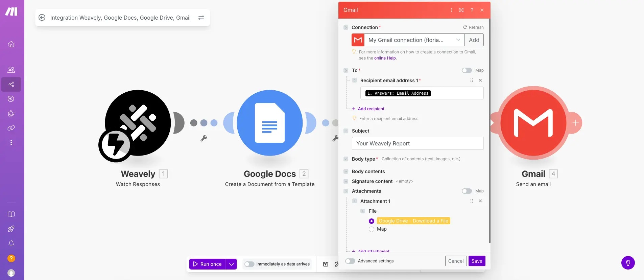The image size is (644, 280).
Task: Add a module after Gmail
Action: (576, 123)
